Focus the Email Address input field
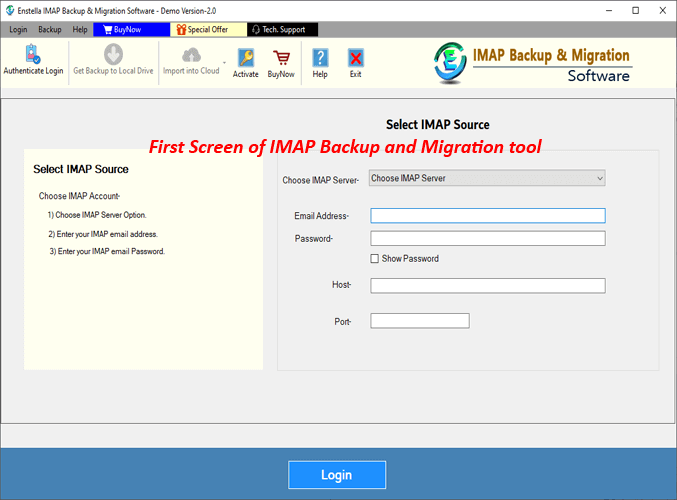Image resolution: width=677 pixels, height=500 pixels. pyautogui.click(x=488, y=215)
